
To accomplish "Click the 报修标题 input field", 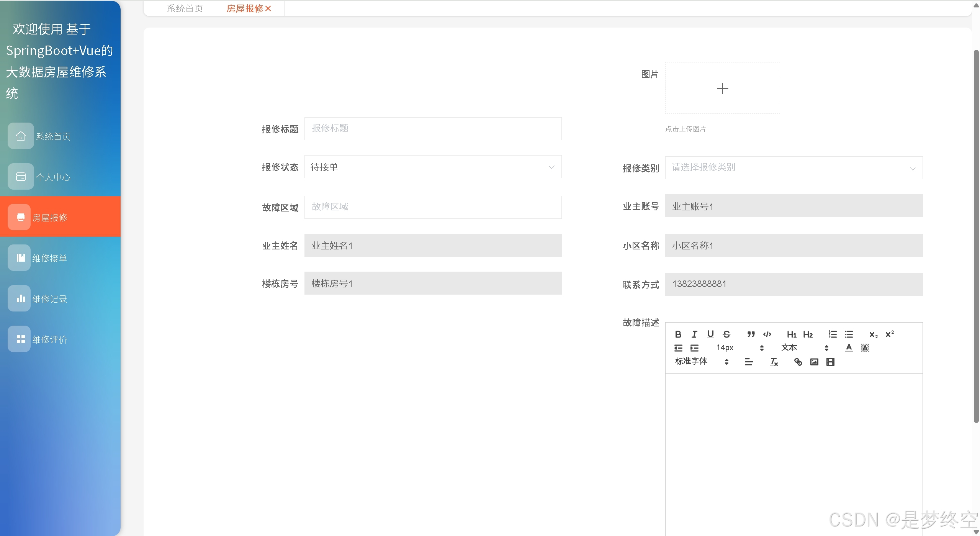I will point(433,129).
